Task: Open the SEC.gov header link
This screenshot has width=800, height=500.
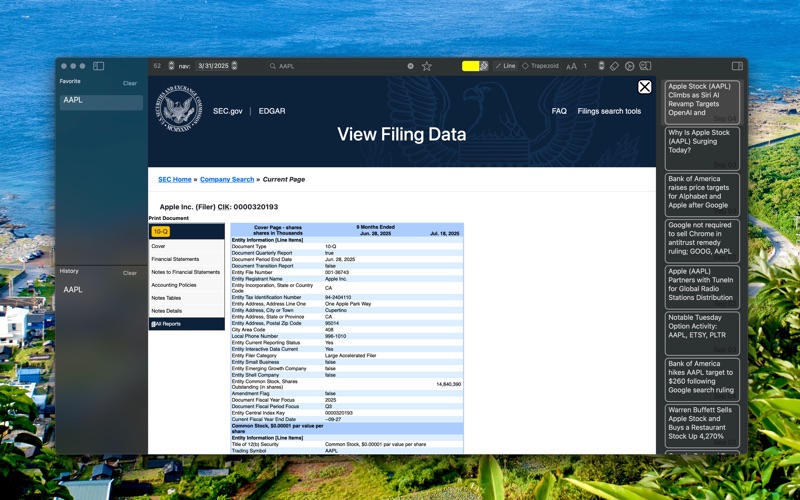Action: click(x=228, y=111)
